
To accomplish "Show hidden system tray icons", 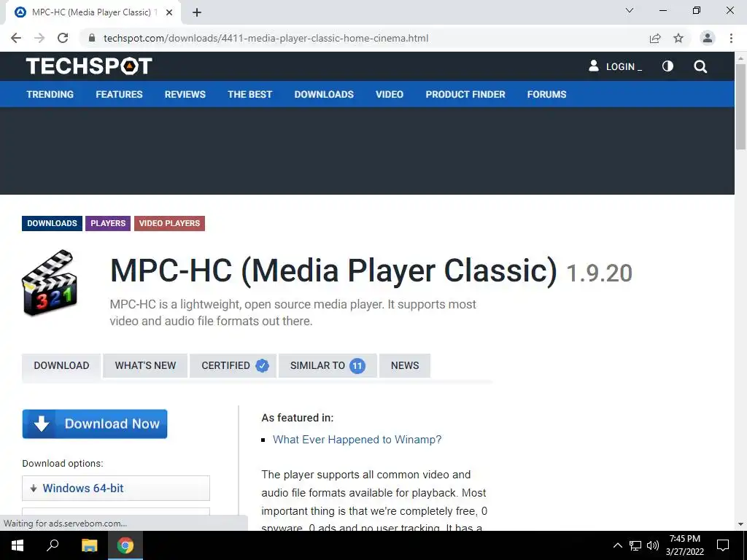I will pyautogui.click(x=617, y=545).
